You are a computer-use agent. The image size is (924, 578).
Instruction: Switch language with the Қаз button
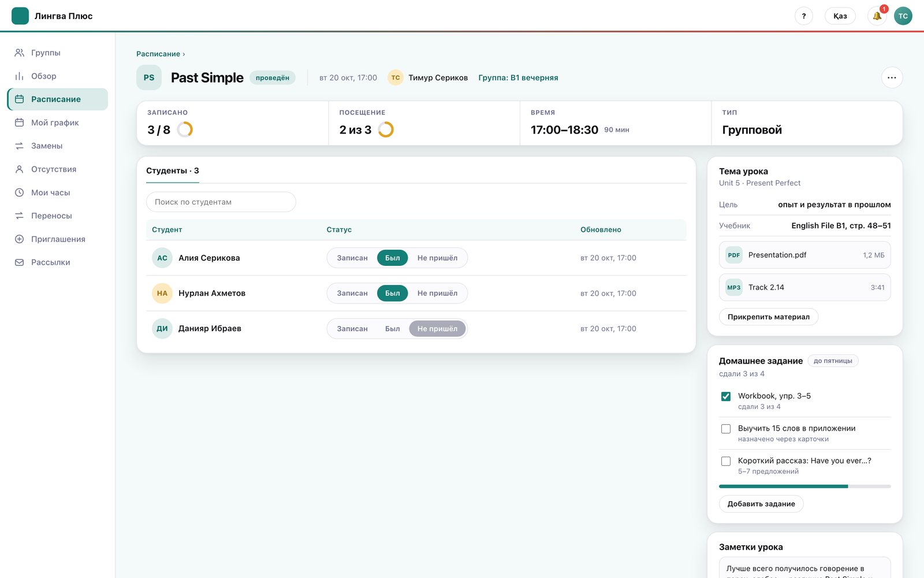pos(840,16)
